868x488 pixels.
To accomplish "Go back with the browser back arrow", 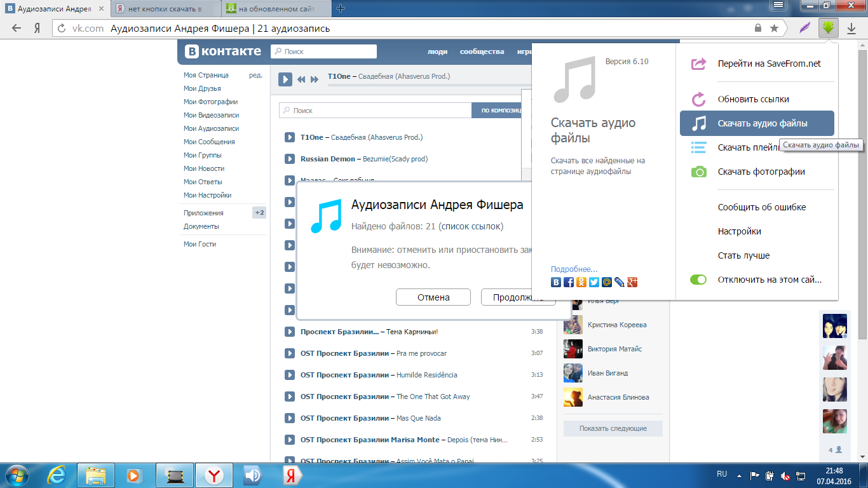I will click(17, 28).
